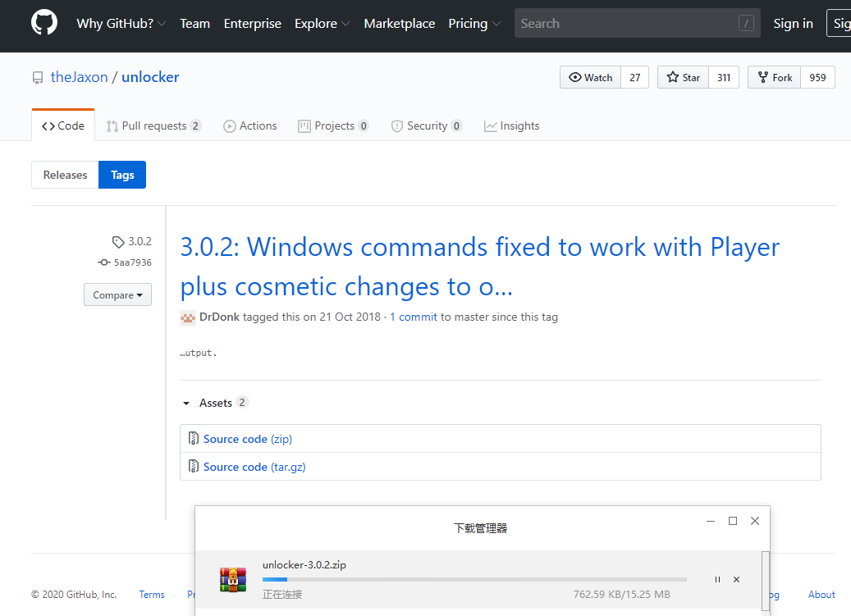Select the unlocker-3.0.2.zip file name

(304, 564)
